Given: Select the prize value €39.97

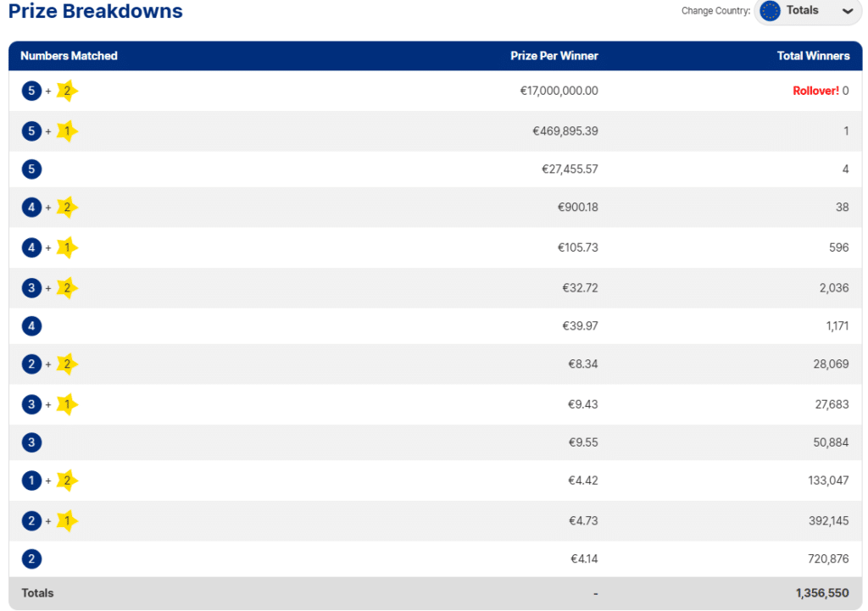Looking at the screenshot, I should pos(580,326).
